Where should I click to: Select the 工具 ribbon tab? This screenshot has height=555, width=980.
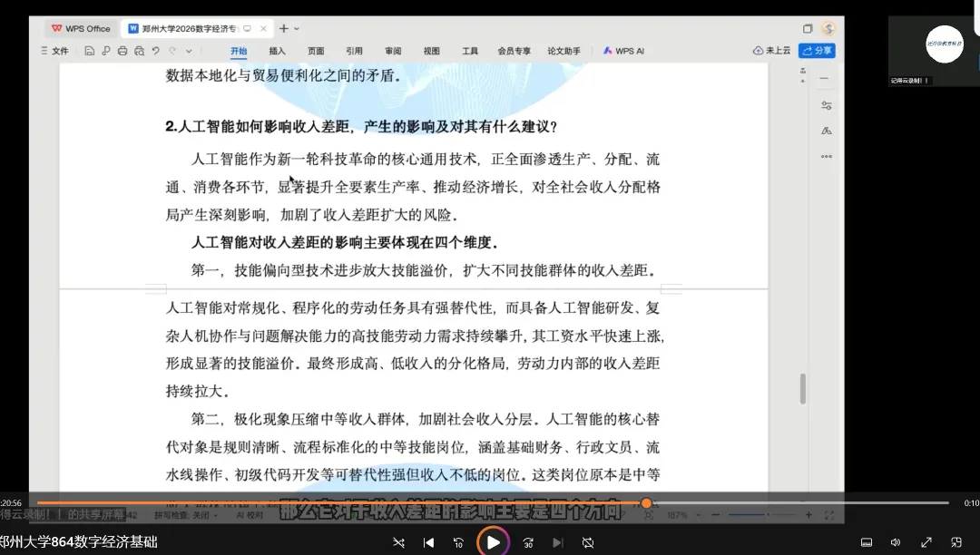click(x=470, y=51)
